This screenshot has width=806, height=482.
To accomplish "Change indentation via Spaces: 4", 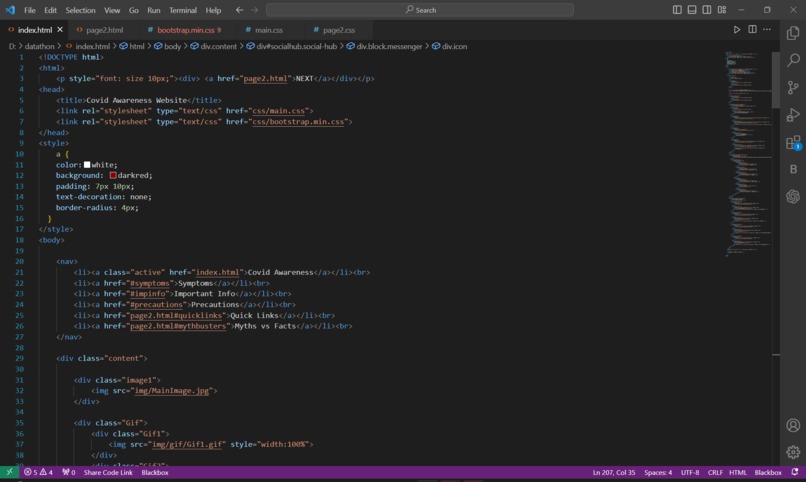I will tap(658, 472).
